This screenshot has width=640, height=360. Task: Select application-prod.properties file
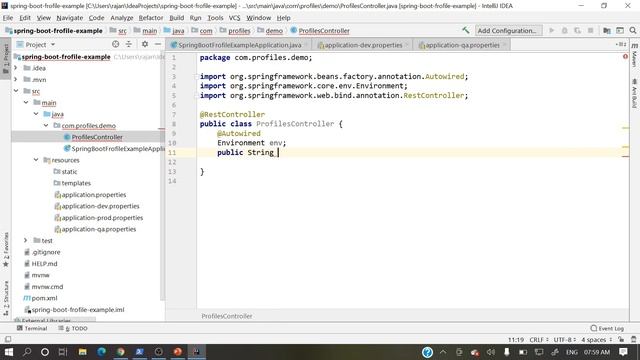tap(102, 218)
